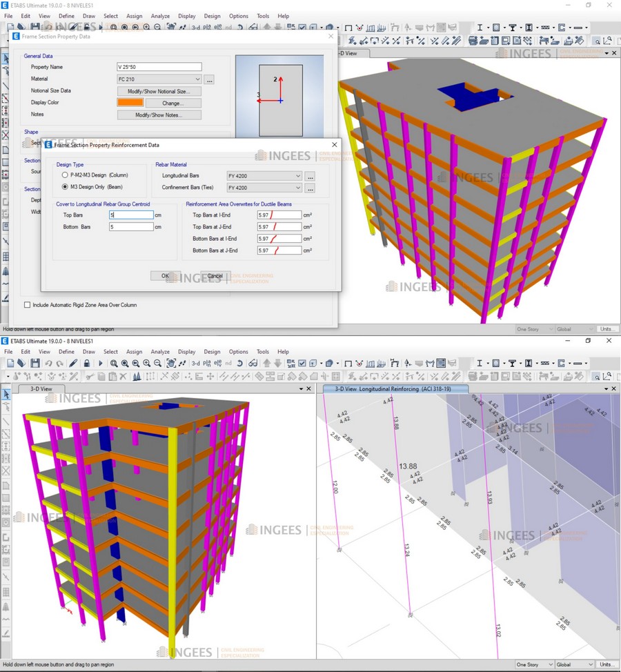The width and height of the screenshot is (621, 672).
Task: Toggle checkmark display options icon in bottom toolbar
Action: click(302, 364)
